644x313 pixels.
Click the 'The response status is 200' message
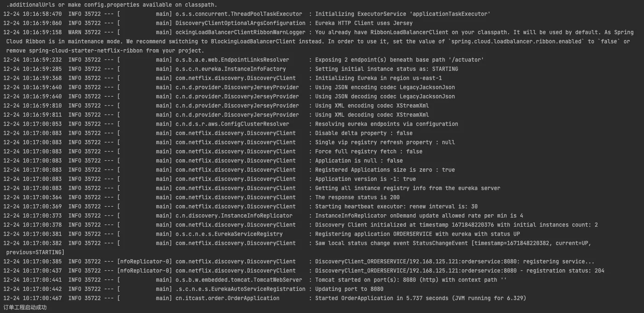(x=357, y=197)
